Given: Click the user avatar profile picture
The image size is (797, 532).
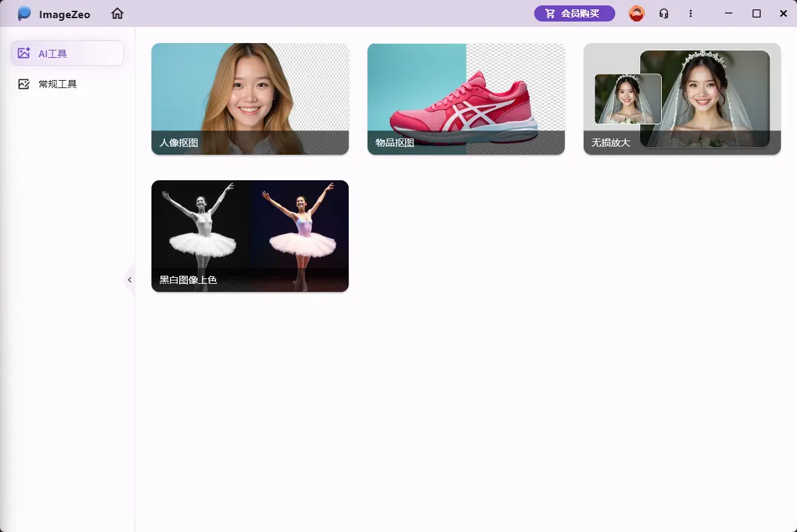Looking at the screenshot, I should tap(636, 13).
